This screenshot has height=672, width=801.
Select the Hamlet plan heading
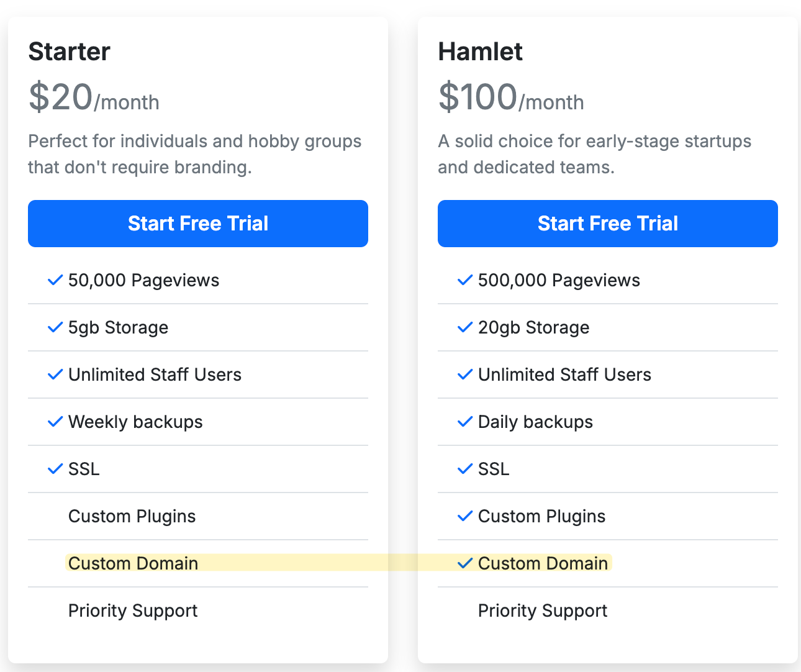pyautogui.click(x=481, y=52)
